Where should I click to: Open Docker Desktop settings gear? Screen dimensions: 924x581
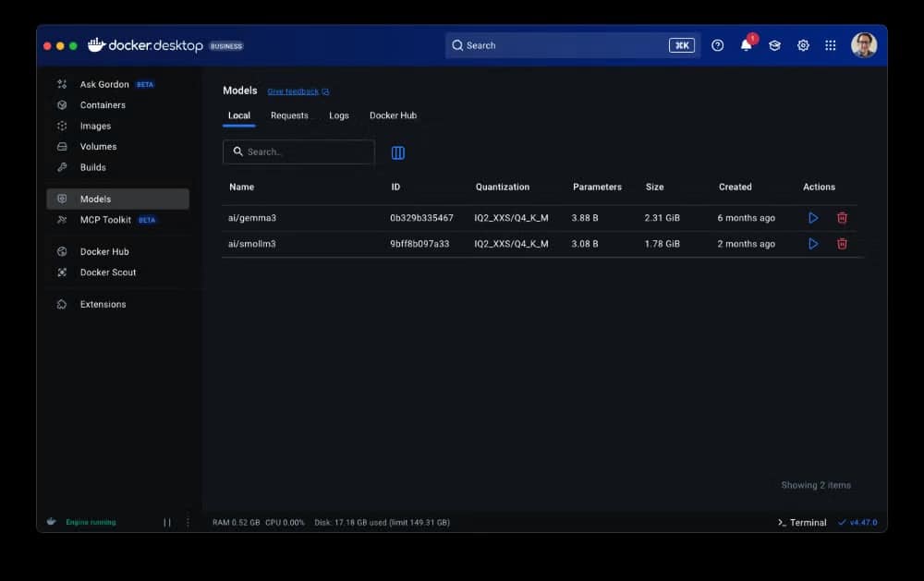coord(803,45)
